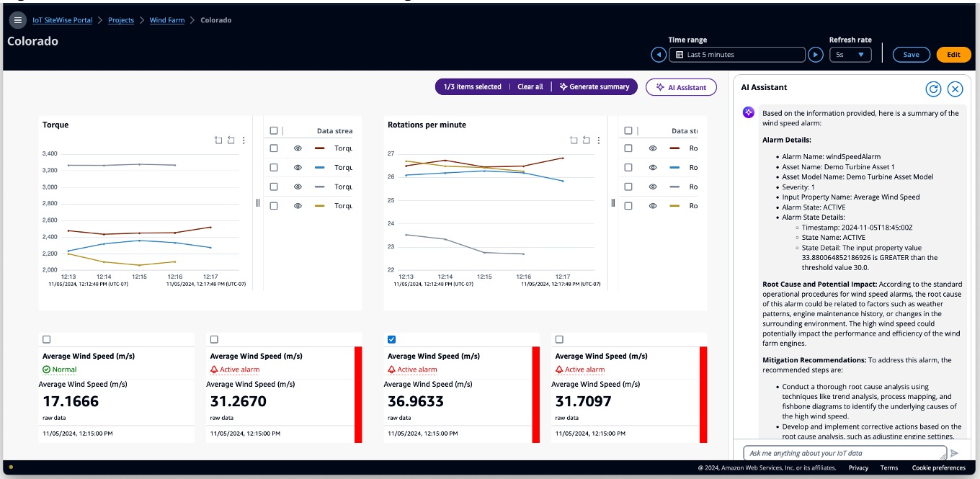The image size is (980, 479).
Task: Click the Generate summary button
Action: [x=594, y=87]
